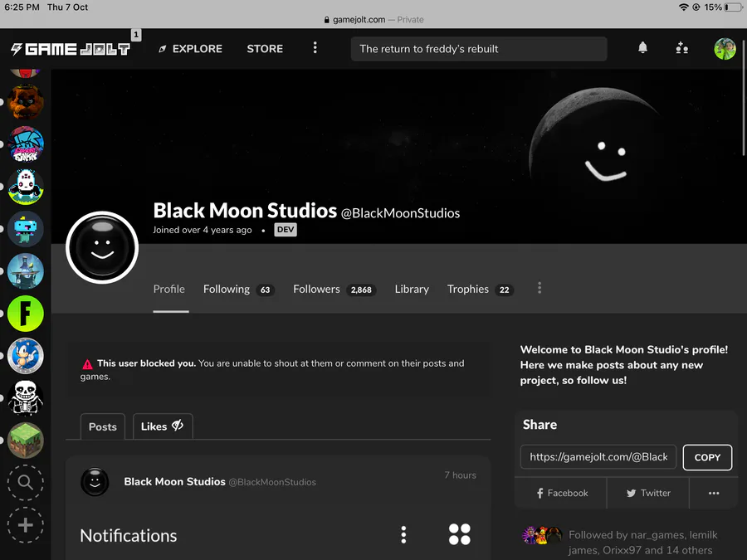Share the profile on Facebook
The height and width of the screenshot is (560, 747).
[562, 493]
